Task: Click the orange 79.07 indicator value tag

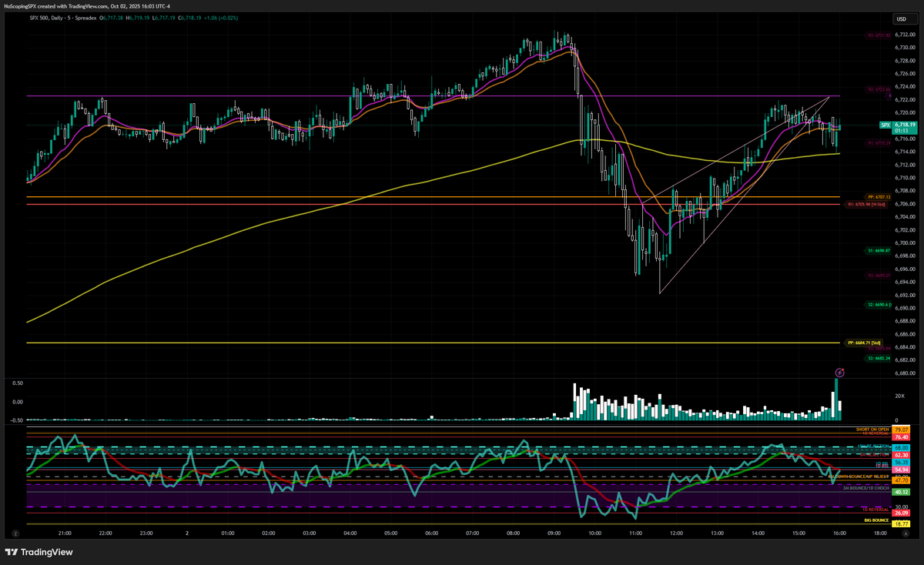Action: pyautogui.click(x=902, y=430)
